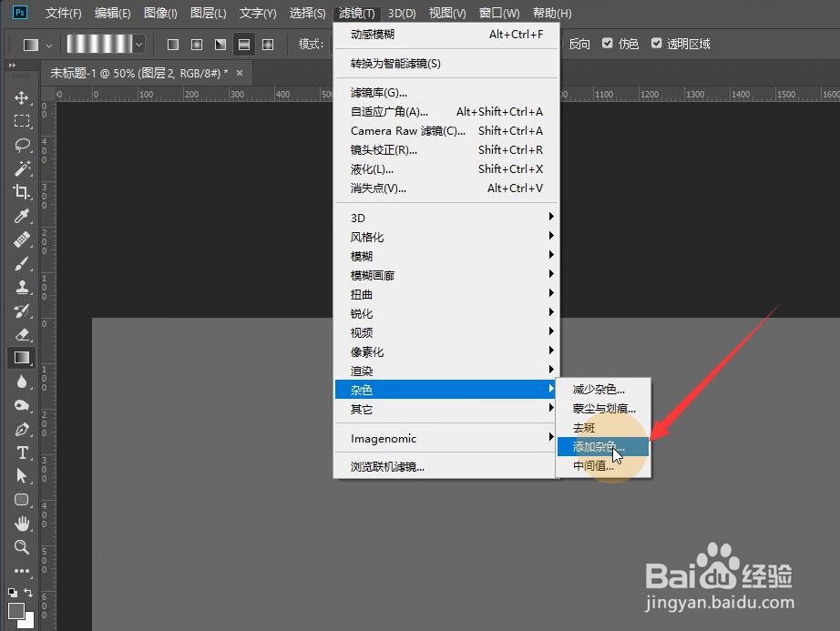Viewport: 840px width, 631px height.
Task: Enable the 反向 reverse gradient option
Action: point(579,43)
